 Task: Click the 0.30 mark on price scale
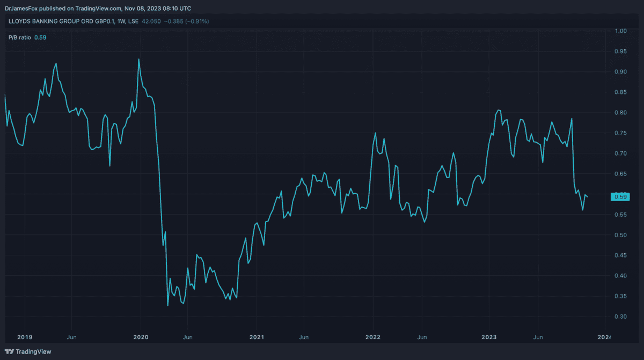[620, 317]
